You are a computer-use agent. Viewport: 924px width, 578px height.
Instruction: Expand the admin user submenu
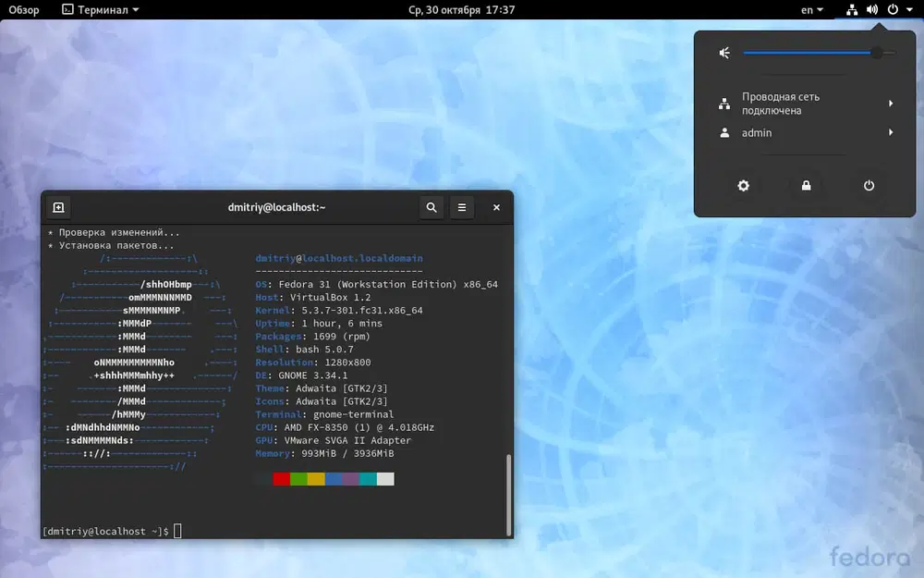(x=890, y=132)
